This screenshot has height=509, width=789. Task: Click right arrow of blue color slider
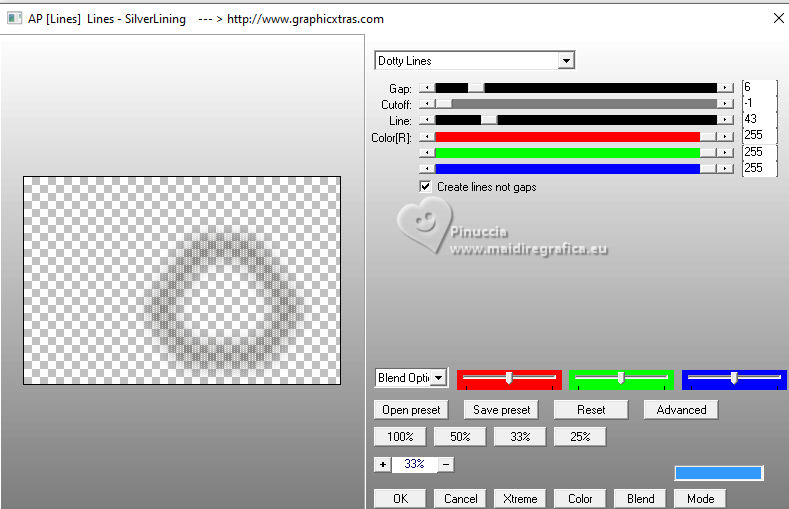click(725, 168)
